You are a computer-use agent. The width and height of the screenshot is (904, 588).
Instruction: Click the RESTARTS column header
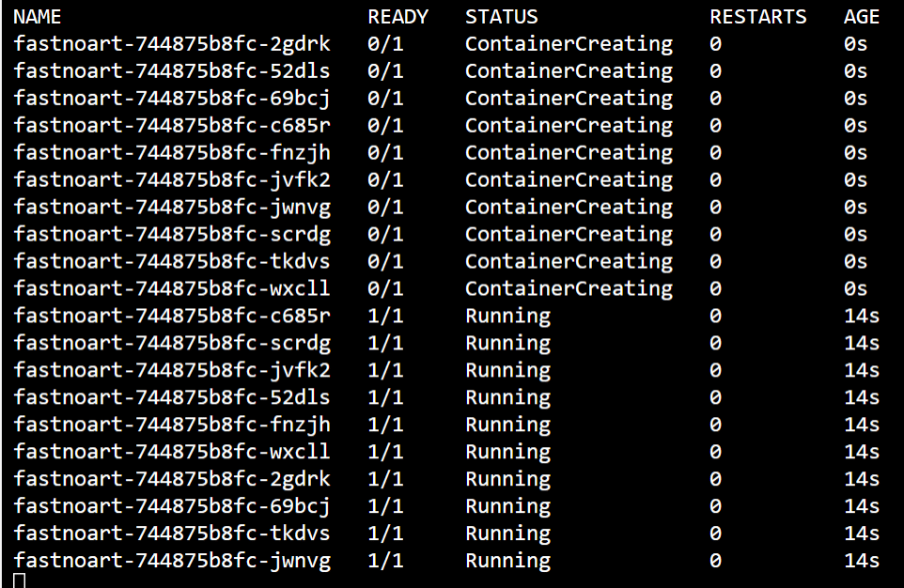[758, 17]
